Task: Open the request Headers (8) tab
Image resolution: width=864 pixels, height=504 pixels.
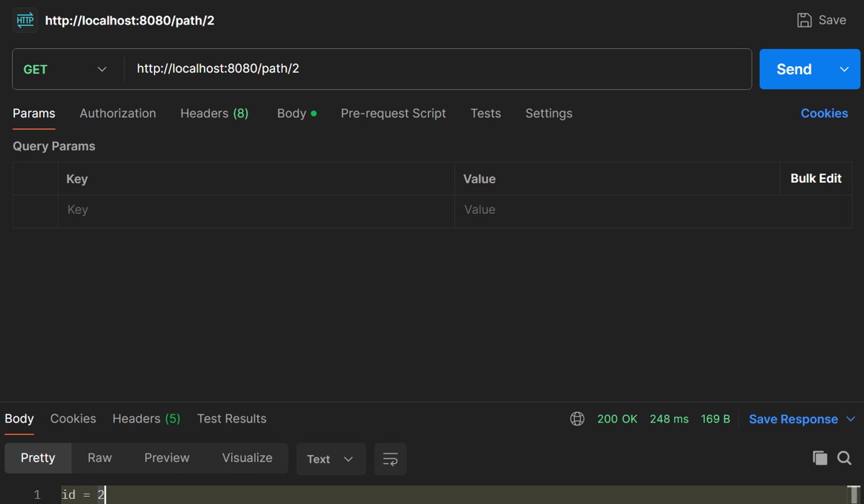Action: [214, 113]
